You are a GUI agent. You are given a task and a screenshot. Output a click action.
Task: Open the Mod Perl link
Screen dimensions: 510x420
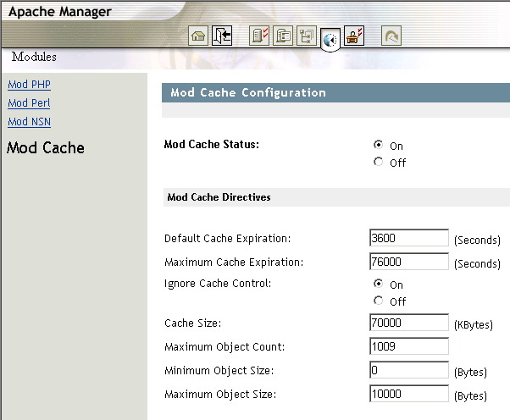[x=29, y=103]
